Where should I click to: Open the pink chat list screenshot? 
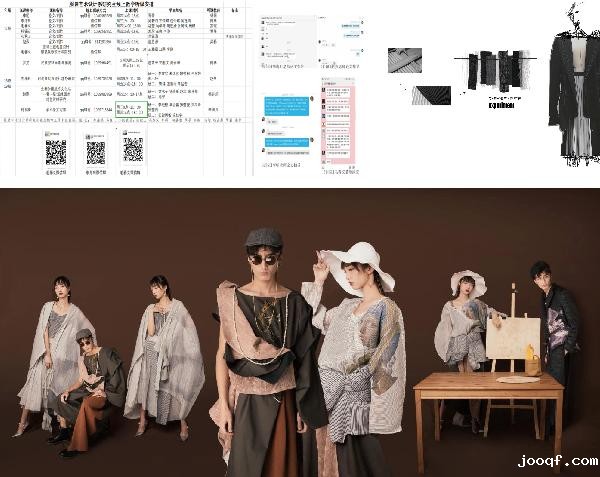339,125
